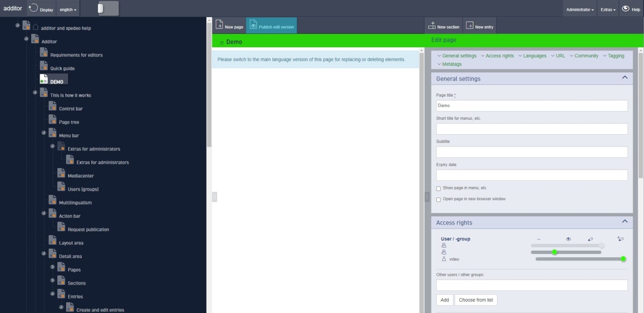Open Help via the eye icon
Image resolution: width=644 pixels, height=313 pixels.
click(x=625, y=9)
